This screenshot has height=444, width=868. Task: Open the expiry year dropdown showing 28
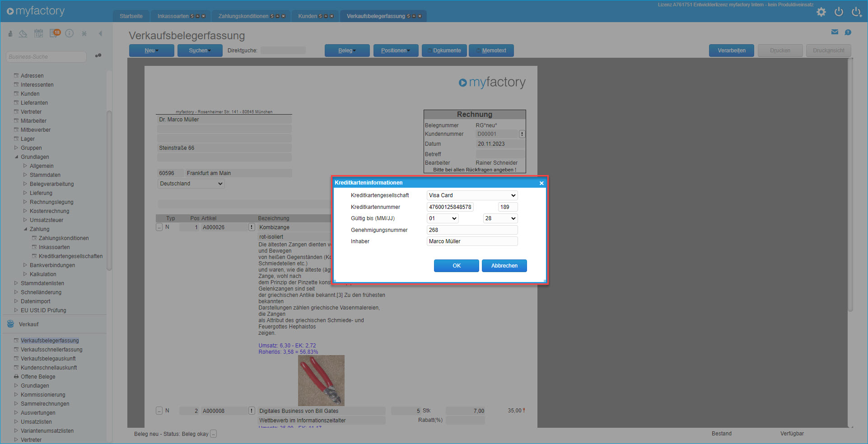pos(500,218)
